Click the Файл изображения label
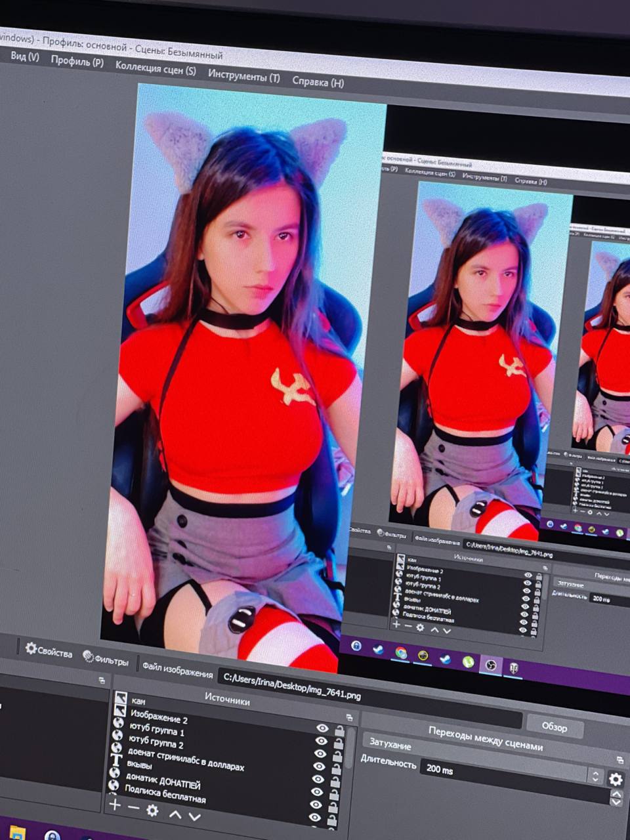 178,669
